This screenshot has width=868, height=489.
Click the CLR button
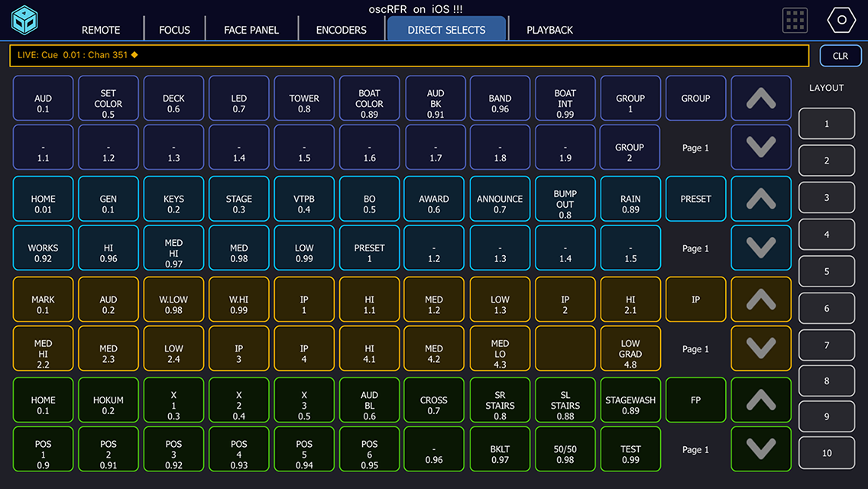(840, 56)
